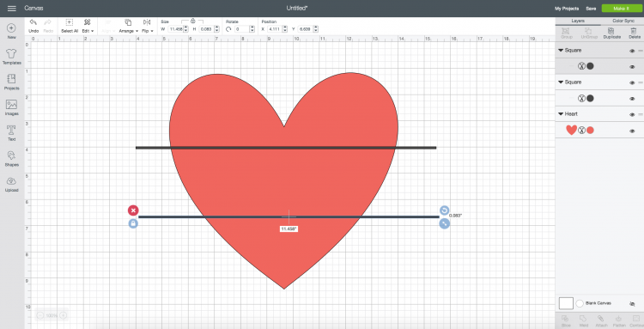Click red X delete handle on canvas
The height and width of the screenshot is (329, 644).
(133, 210)
